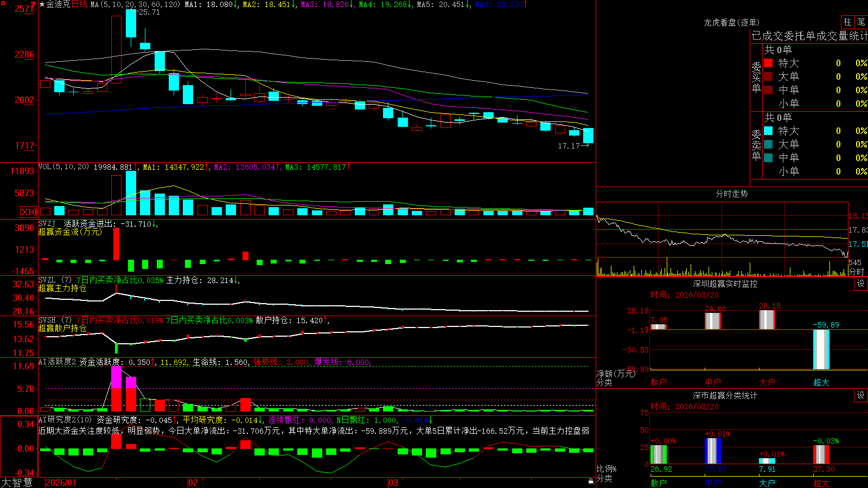868x488 pixels.
Task: Click the dark red 大单 buy legend square
Action: click(768, 76)
